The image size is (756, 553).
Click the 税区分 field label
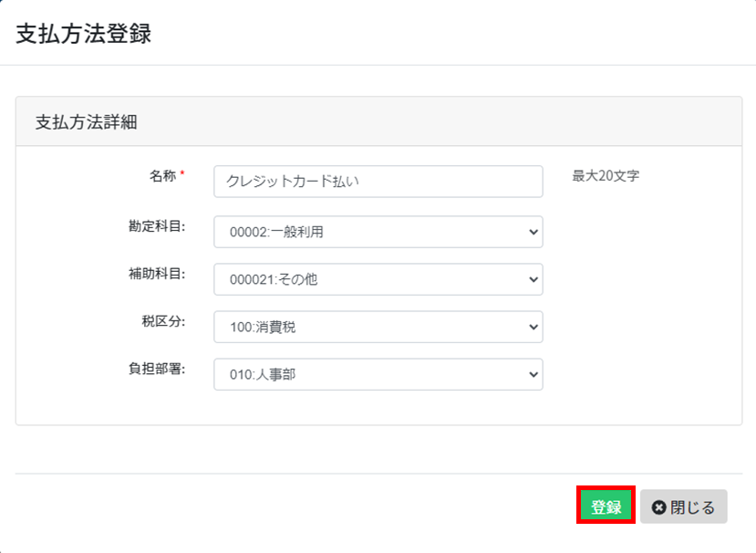click(x=163, y=321)
